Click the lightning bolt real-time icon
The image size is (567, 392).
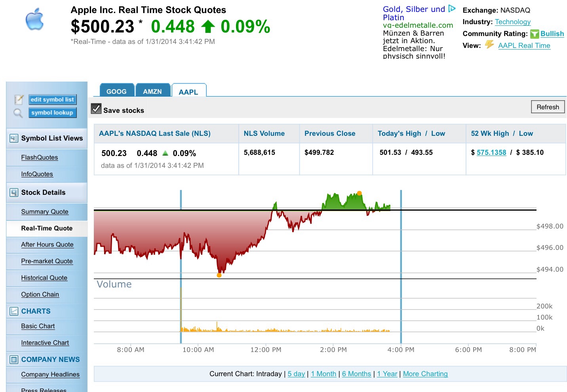[490, 44]
